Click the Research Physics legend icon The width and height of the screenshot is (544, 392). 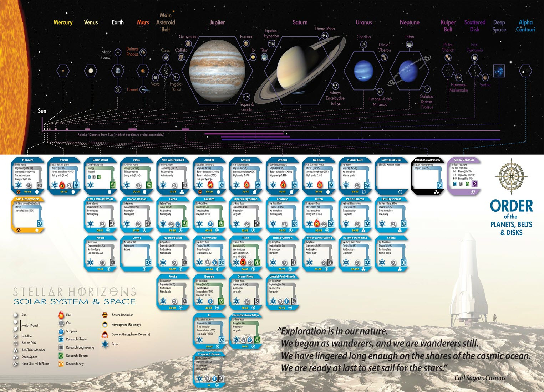pyautogui.click(x=61, y=339)
